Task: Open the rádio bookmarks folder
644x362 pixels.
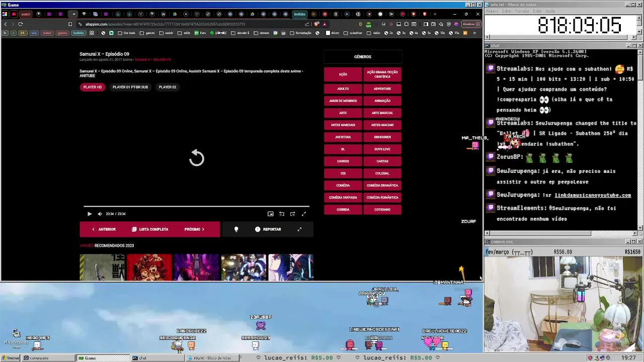Action: click(x=374, y=33)
